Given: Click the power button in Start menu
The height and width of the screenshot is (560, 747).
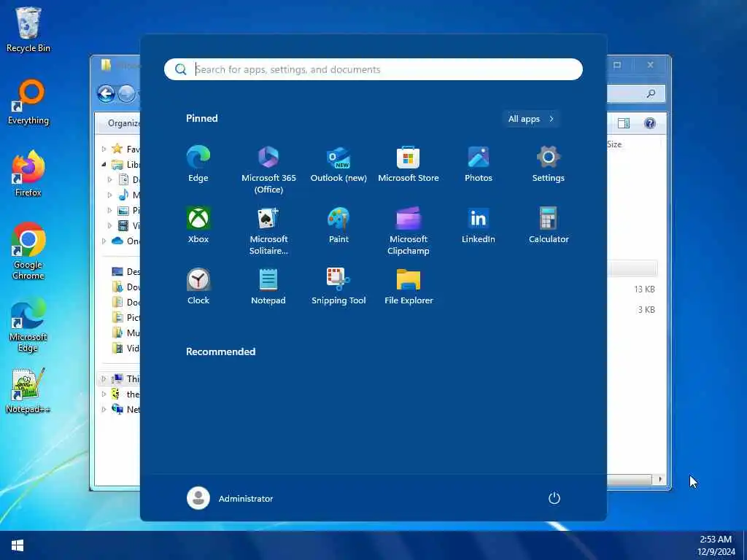Looking at the screenshot, I should click(554, 498).
